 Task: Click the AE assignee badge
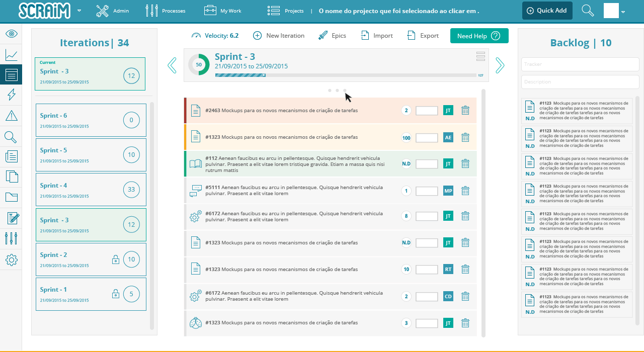tap(448, 137)
